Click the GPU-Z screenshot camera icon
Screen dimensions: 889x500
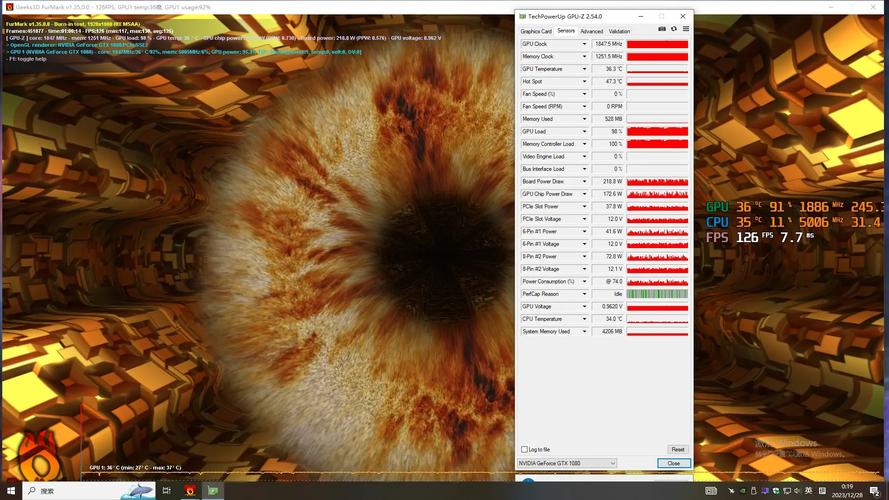pyautogui.click(x=663, y=30)
